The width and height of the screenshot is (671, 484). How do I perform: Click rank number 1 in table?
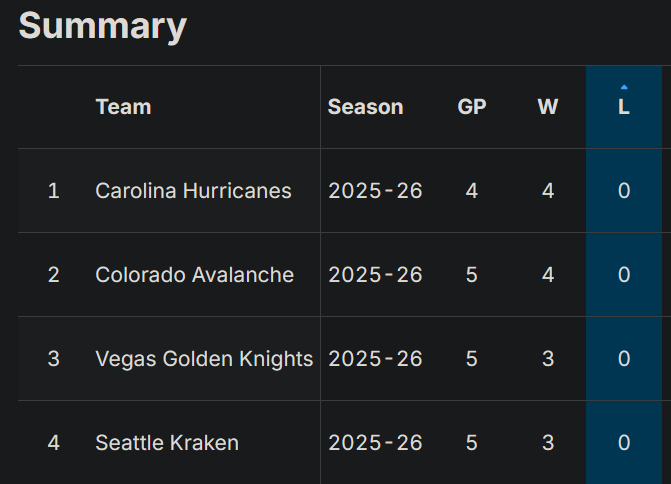pyautogui.click(x=54, y=190)
